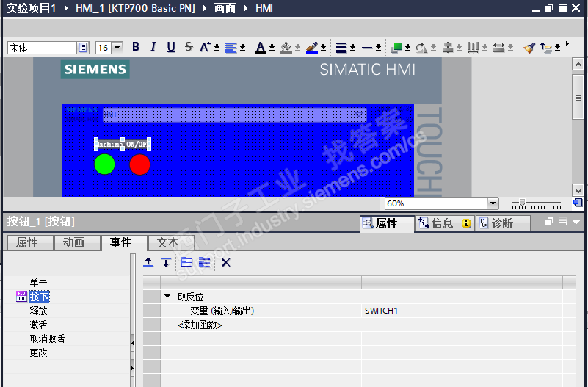
Task: Select the 按下 event
Action: point(40,297)
